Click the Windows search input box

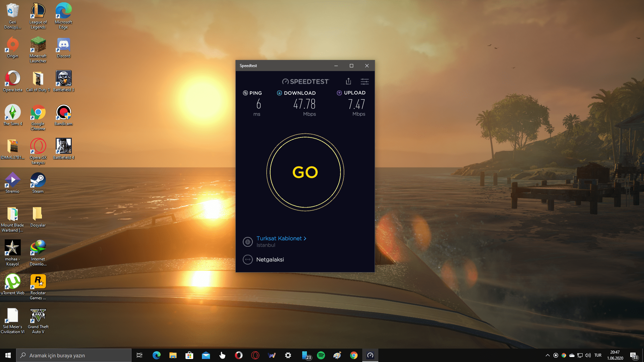pyautogui.click(x=74, y=355)
